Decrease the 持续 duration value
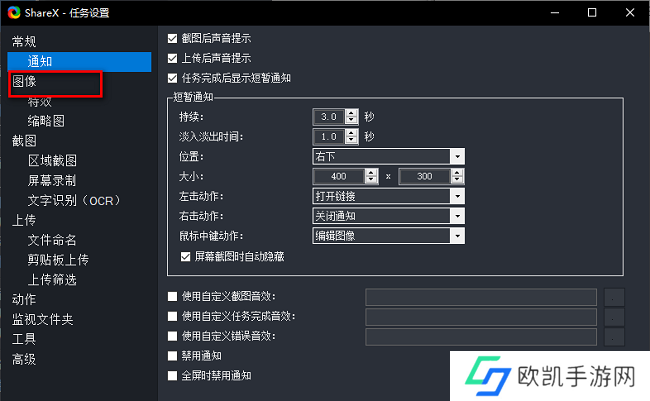This screenshot has height=401, width=650. (352, 120)
